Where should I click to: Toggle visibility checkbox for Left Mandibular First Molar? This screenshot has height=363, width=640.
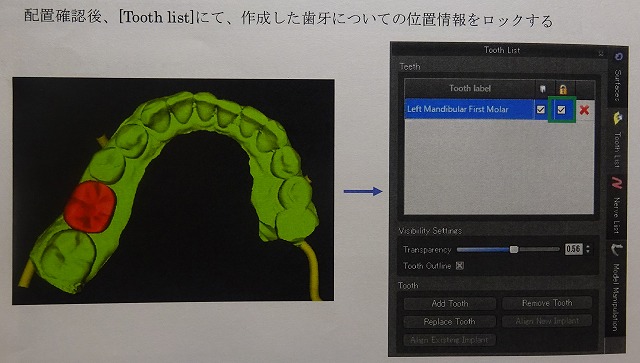[541, 109]
